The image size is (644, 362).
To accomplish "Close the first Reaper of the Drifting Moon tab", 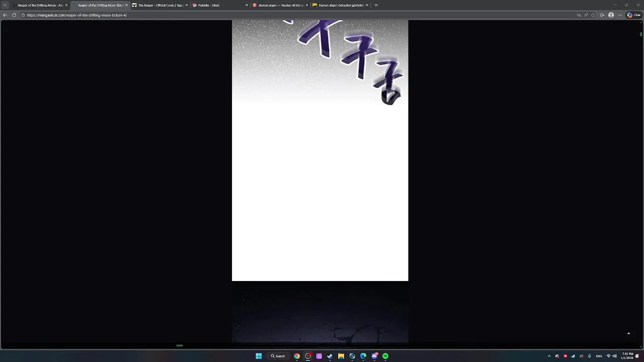I will click(x=66, y=5).
